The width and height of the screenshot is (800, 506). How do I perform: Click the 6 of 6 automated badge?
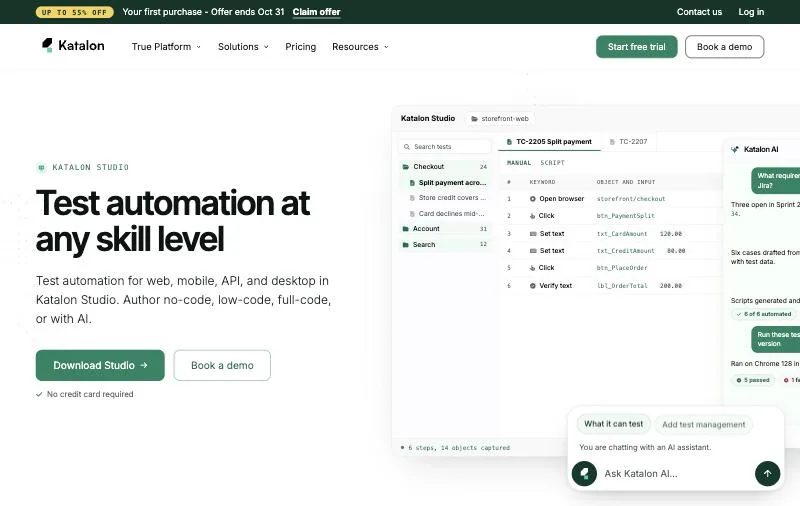763,314
